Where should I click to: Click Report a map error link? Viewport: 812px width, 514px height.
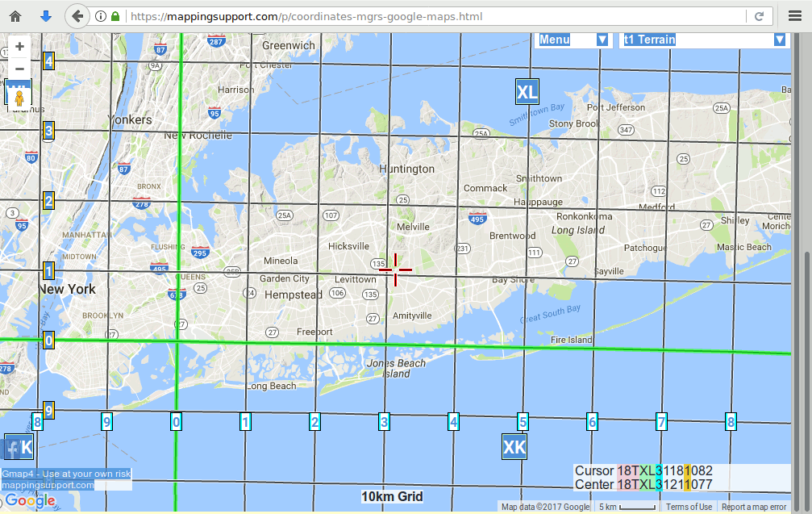(754, 507)
